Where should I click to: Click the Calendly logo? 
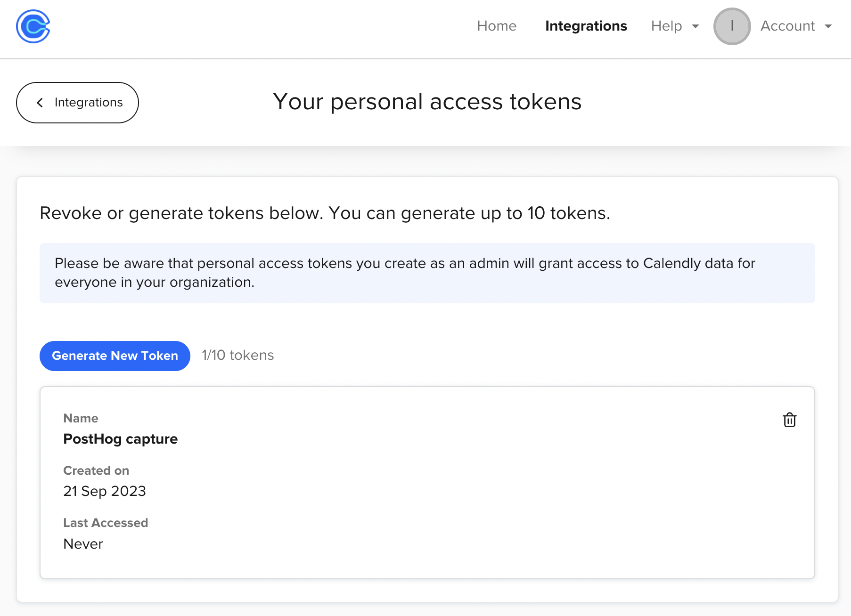[x=33, y=27]
